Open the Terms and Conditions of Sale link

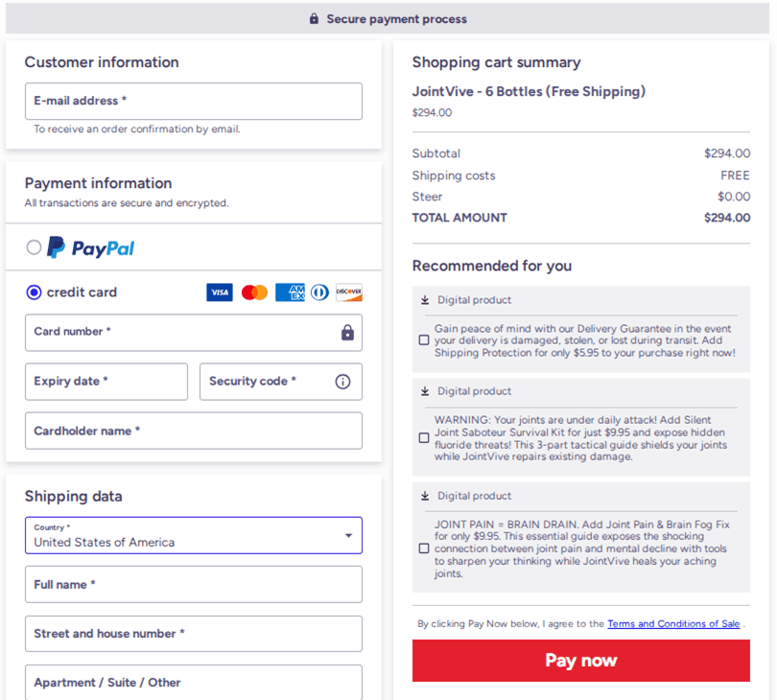point(673,623)
